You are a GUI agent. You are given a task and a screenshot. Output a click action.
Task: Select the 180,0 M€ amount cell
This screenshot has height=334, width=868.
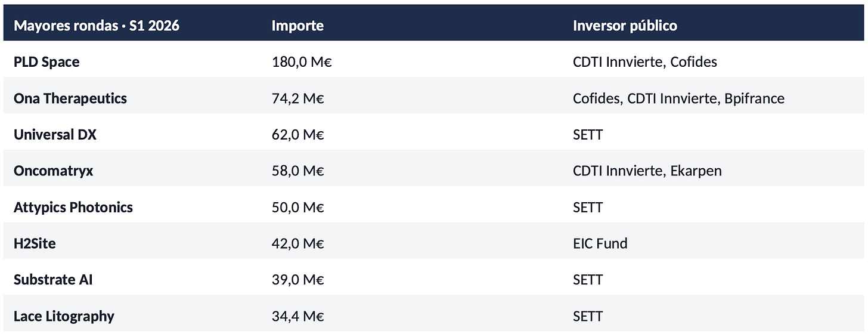pos(301,61)
